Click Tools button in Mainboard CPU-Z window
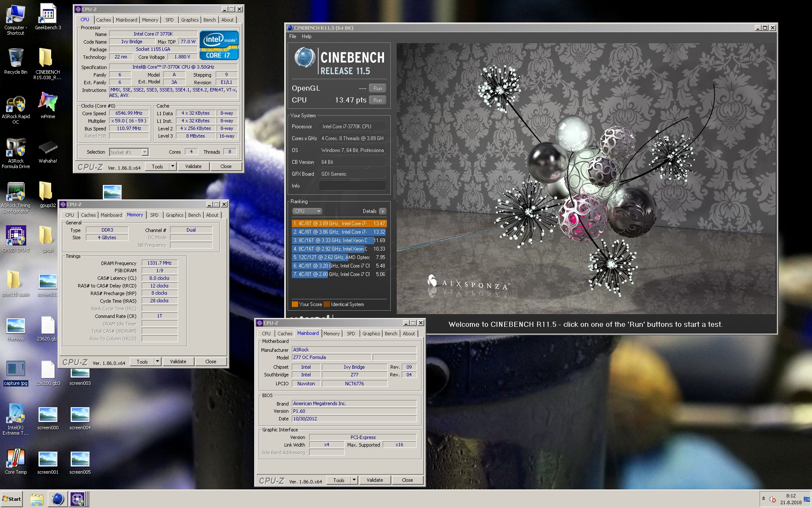Screen dimensions: 812x508 pyautogui.click(x=339, y=480)
